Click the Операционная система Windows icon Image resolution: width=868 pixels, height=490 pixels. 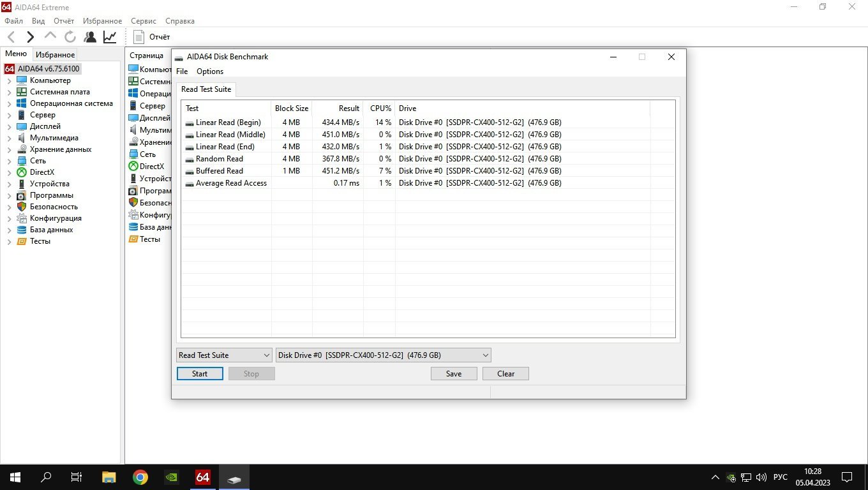(22, 103)
